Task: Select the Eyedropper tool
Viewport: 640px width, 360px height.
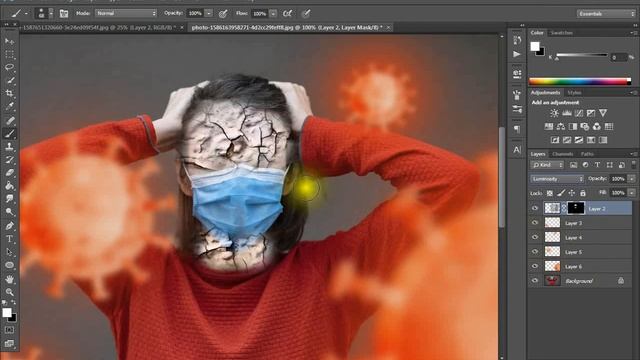Action: pos(9,107)
